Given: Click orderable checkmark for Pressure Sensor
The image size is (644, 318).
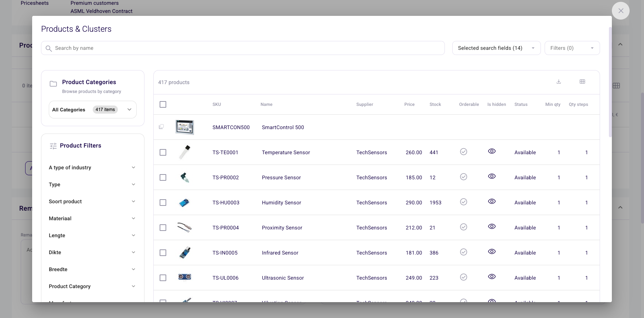Looking at the screenshot, I should [463, 177].
